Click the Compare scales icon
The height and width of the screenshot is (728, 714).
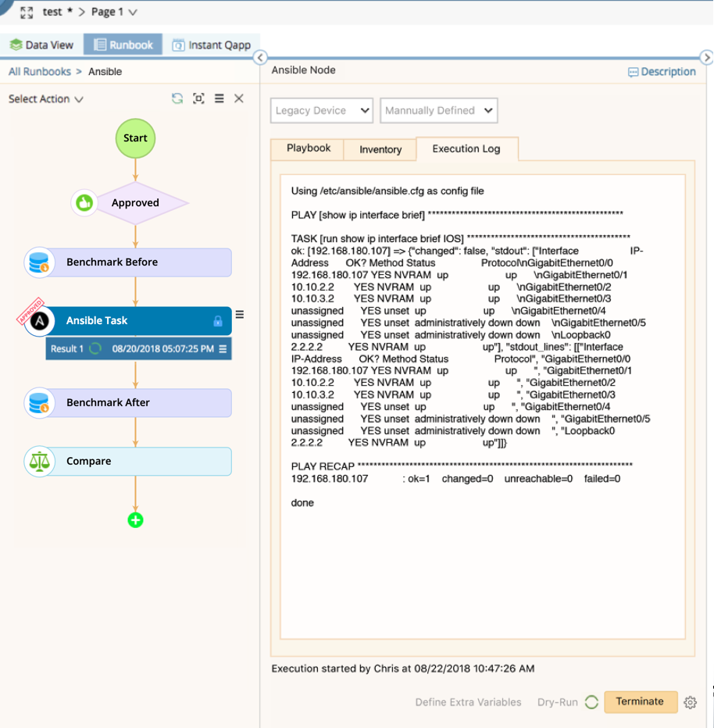point(39,461)
